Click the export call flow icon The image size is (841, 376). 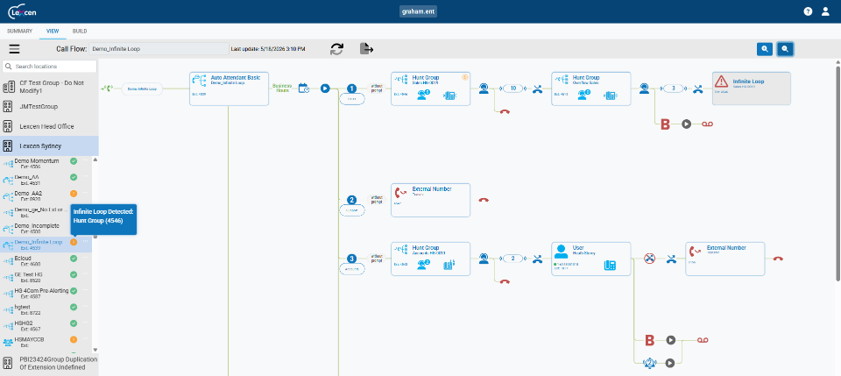pos(366,49)
